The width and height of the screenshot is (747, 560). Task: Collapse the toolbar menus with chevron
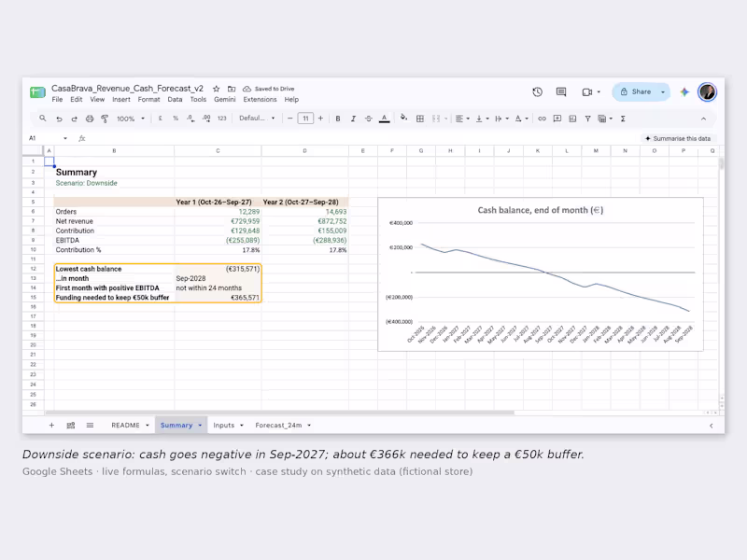(704, 119)
